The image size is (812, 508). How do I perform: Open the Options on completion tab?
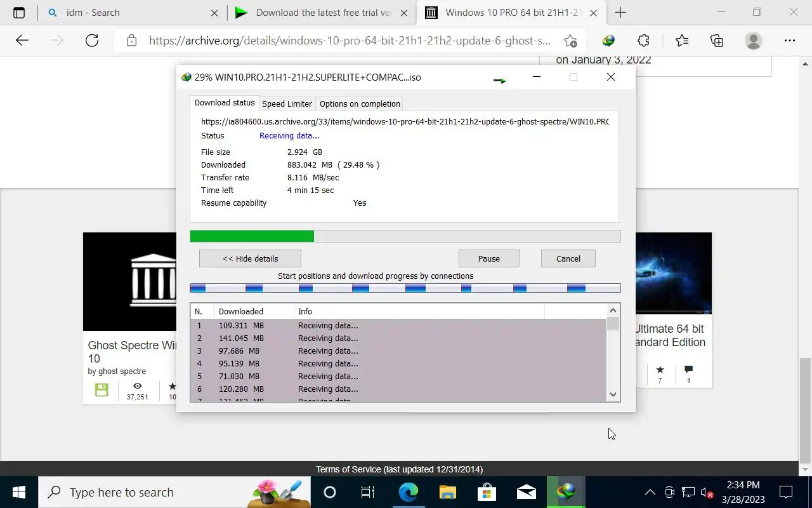pyautogui.click(x=360, y=104)
